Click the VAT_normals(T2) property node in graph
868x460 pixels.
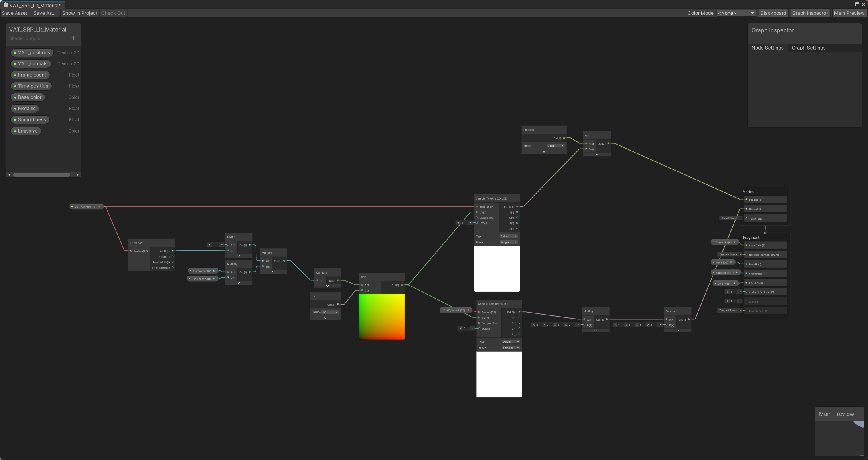click(456, 310)
